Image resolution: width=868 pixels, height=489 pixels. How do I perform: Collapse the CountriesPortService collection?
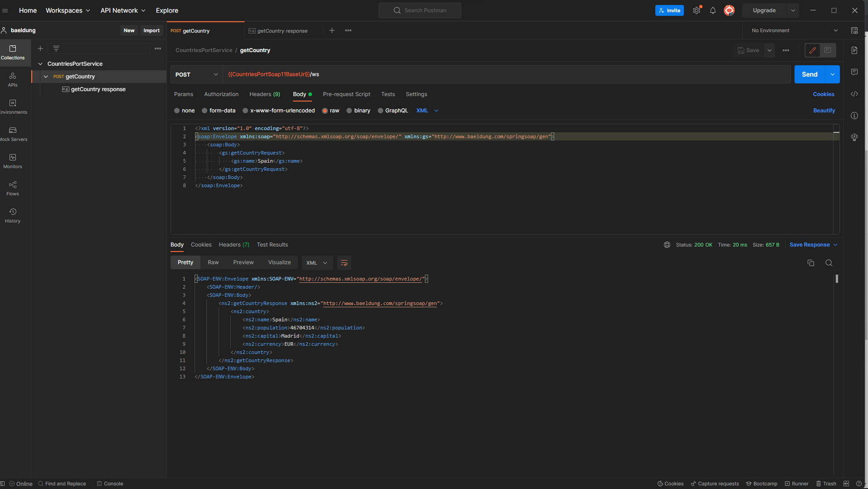(40, 64)
